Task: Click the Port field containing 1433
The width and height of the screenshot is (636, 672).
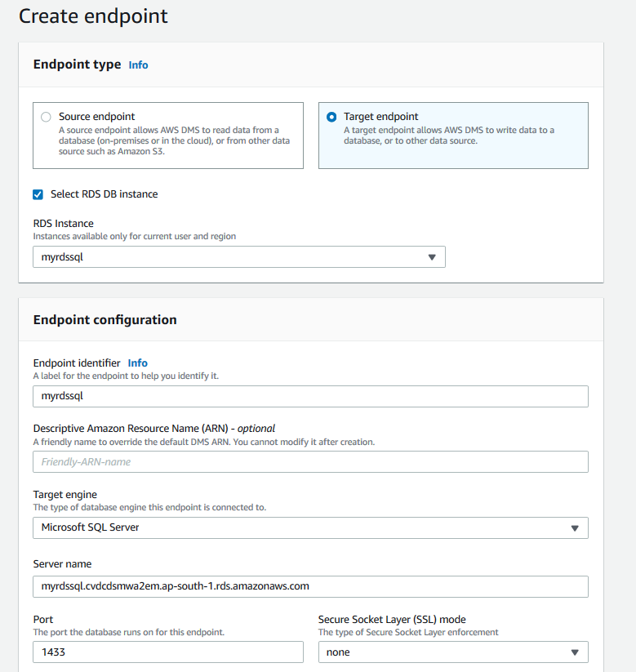Action: pos(167,652)
